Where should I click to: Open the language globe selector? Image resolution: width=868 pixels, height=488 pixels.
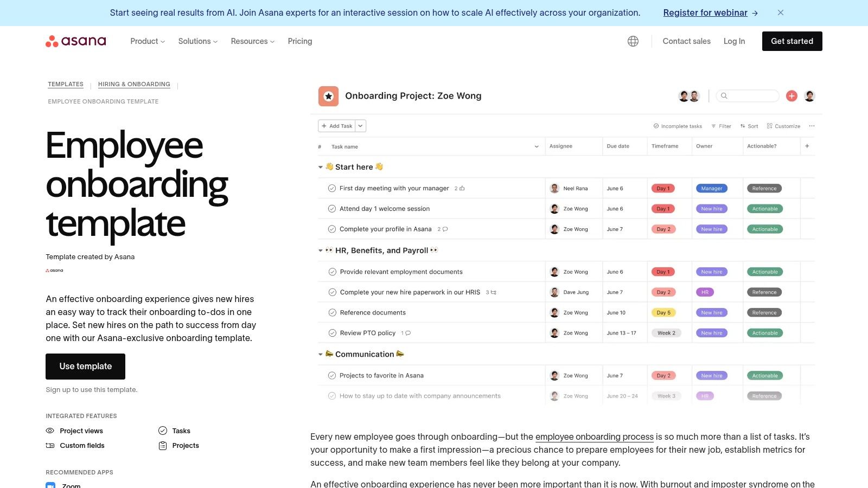click(x=633, y=41)
